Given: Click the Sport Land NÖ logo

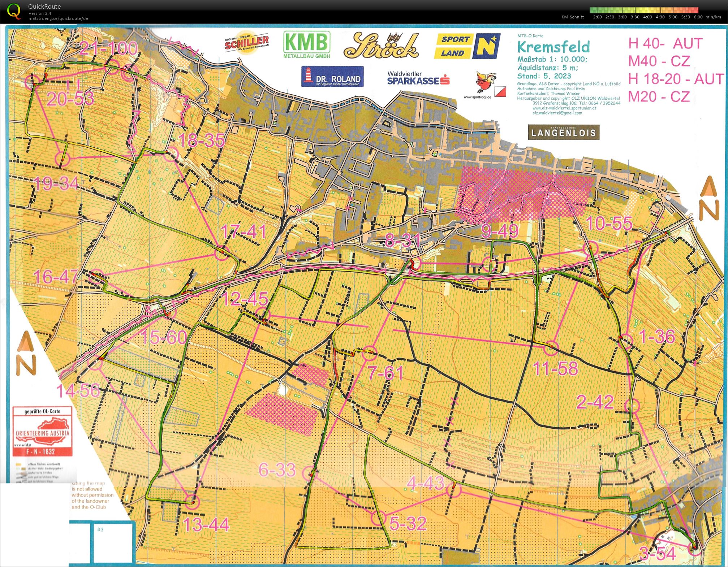Looking at the screenshot, I should tap(467, 46).
